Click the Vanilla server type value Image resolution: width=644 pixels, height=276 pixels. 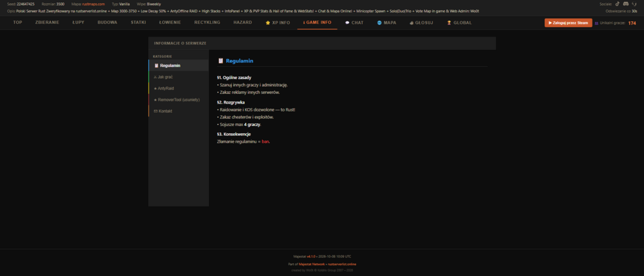coord(124,4)
